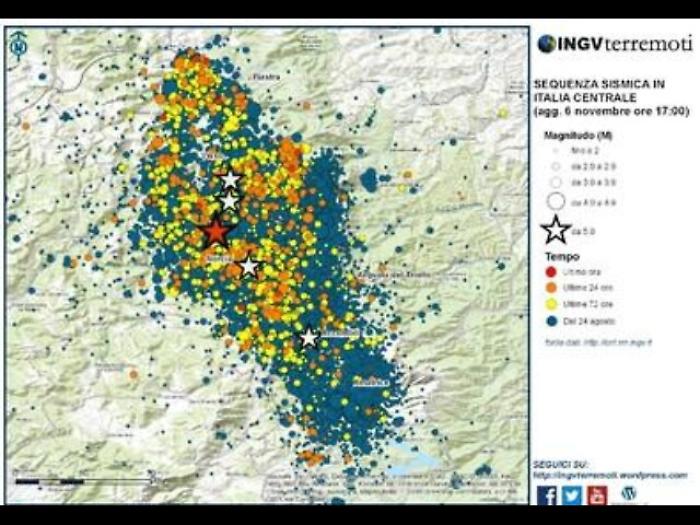Click the '(agg. 6 novembre ore 17:00)' text
This screenshot has height=525, width=700.
[x=612, y=111]
